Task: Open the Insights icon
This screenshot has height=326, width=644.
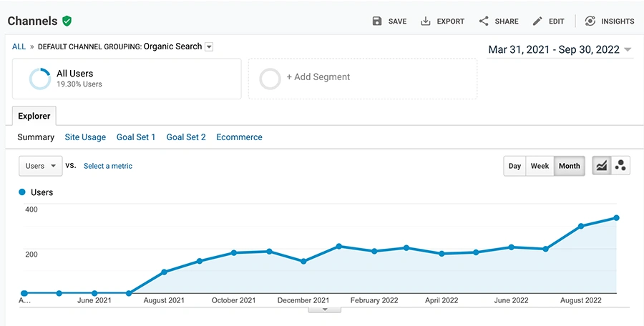Action: pos(590,21)
